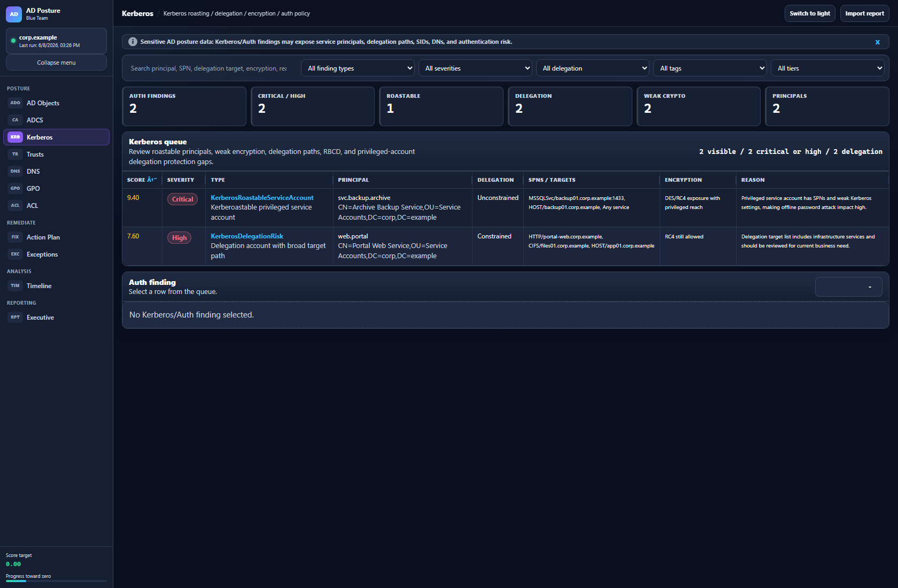
Task: Open the All tags dropdown
Action: point(710,68)
